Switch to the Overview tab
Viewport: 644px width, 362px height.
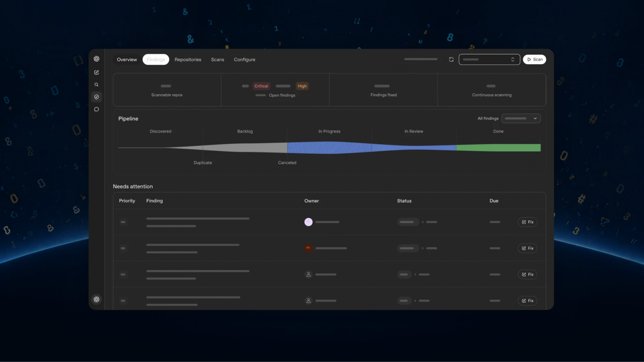click(x=127, y=59)
